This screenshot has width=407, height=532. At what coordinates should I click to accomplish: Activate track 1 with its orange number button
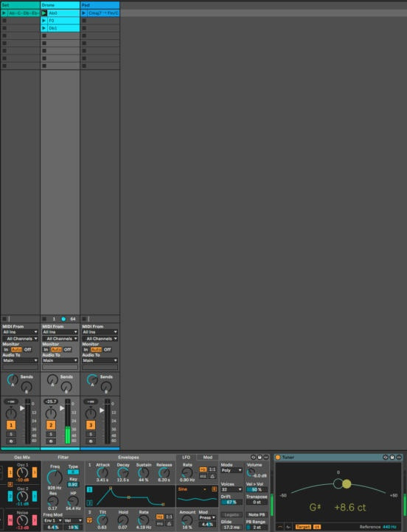[x=11, y=425]
